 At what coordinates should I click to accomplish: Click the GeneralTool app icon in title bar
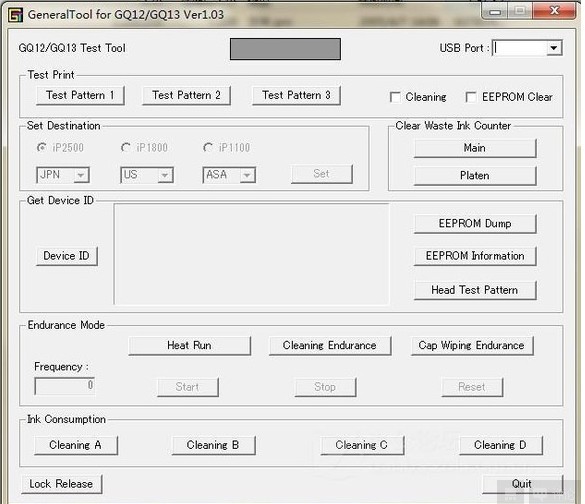(15, 15)
